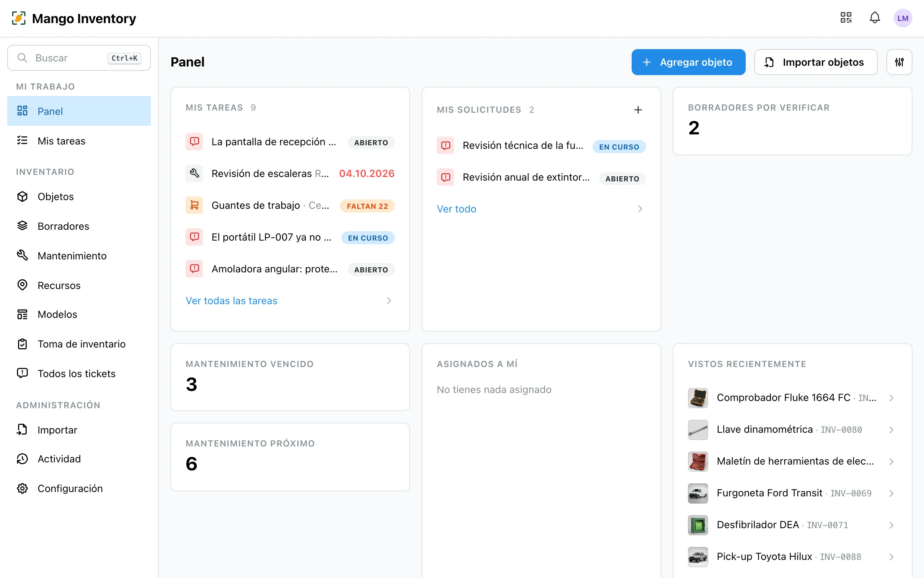Click the Modelos sidebar icon
The width and height of the screenshot is (924, 578).
pyautogui.click(x=22, y=314)
